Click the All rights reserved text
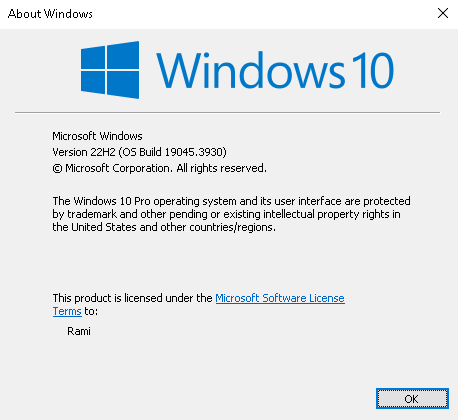Screen dimensions: 458x420 [221, 168]
